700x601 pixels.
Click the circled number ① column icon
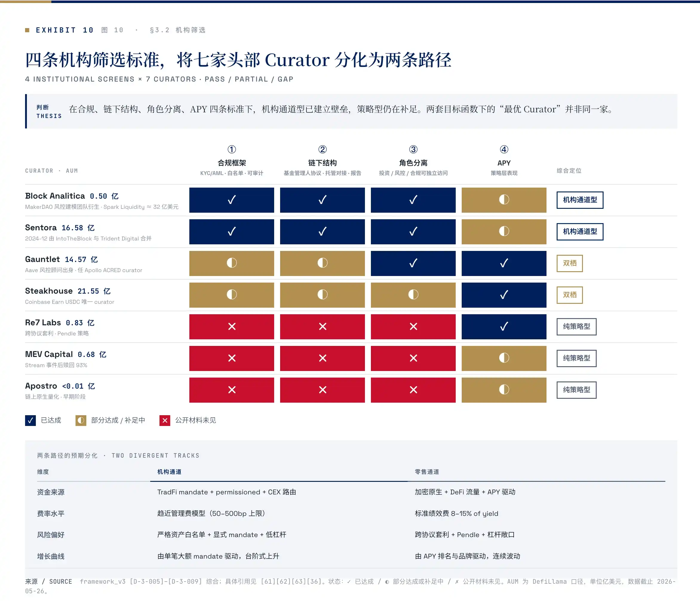click(x=232, y=149)
